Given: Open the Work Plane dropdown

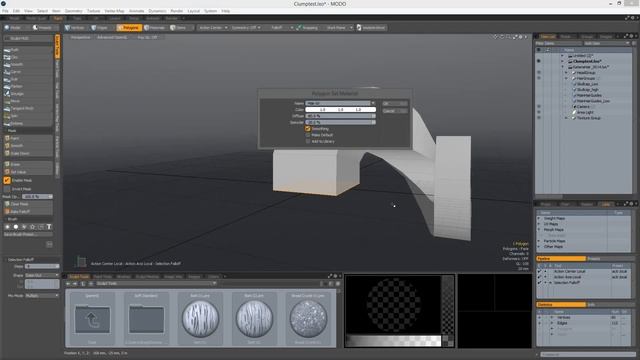Looking at the screenshot, I should 338,28.
